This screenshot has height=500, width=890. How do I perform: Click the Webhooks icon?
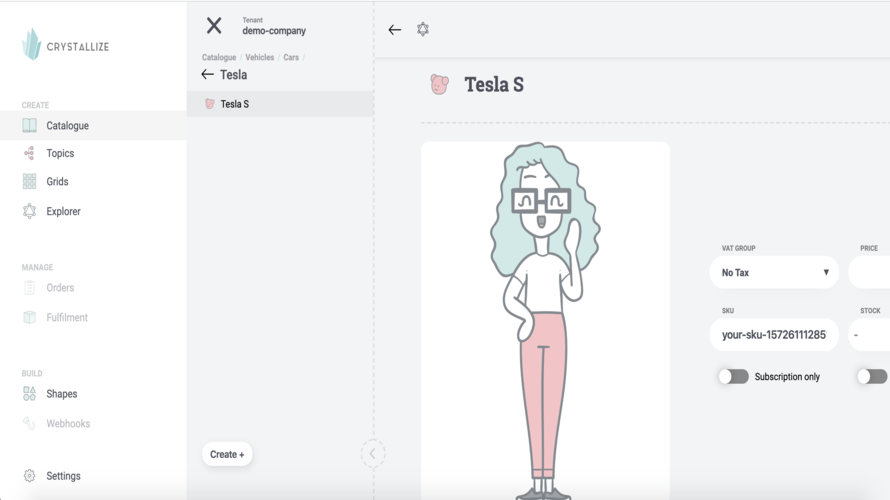[x=29, y=423]
